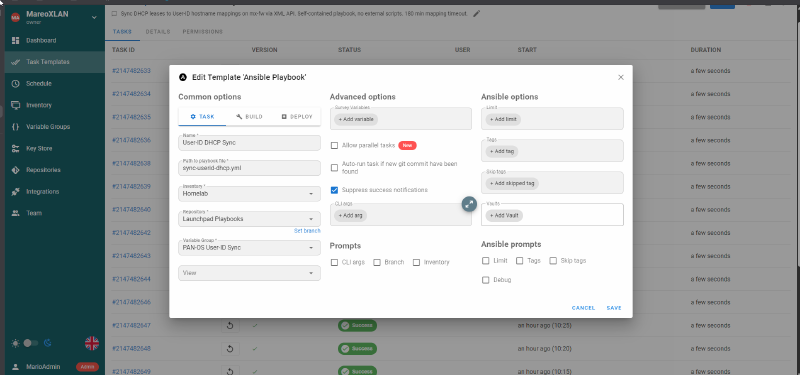Click rerun icon for task #2147482648
Image resolution: width=800 pixels, height=375 pixels.
230,348
